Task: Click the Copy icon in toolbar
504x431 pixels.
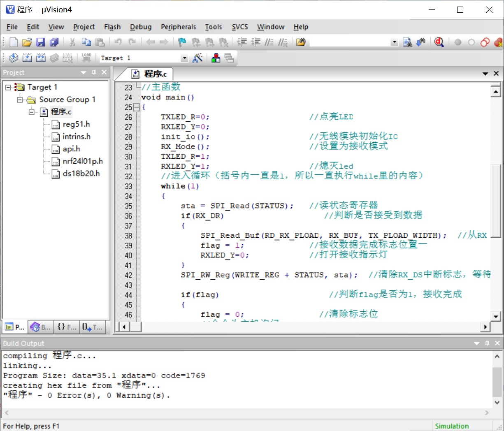Action: [86, 42]
